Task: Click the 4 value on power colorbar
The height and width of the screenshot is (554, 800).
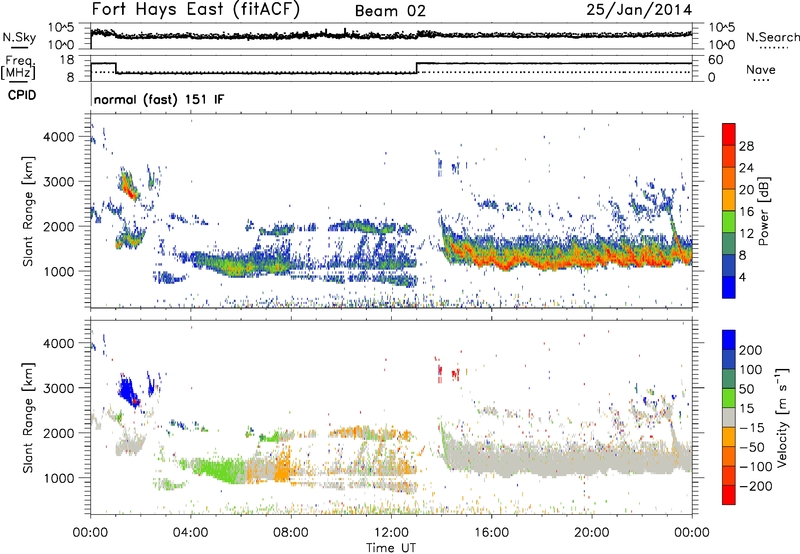Action: [x=743, y=278]
